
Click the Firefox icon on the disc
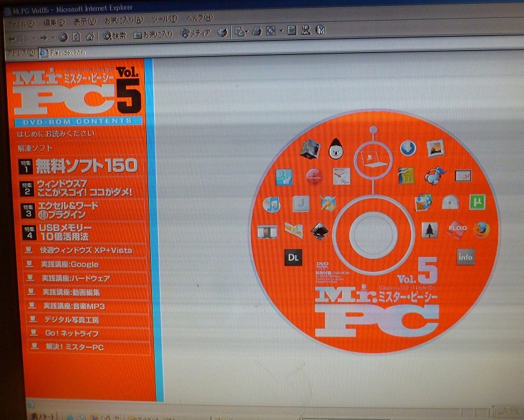tap(481, 230)
